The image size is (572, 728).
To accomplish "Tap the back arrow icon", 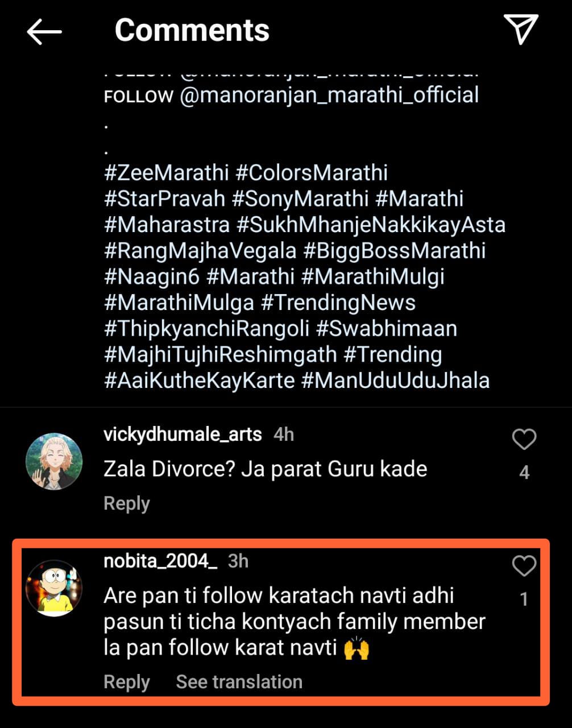I will [44, 31].
